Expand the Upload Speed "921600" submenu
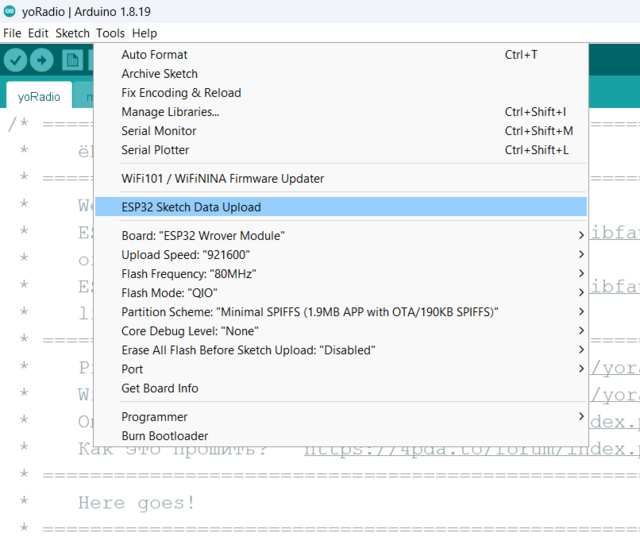The width and height of the screenshot is (640, 537). [341, 255]
